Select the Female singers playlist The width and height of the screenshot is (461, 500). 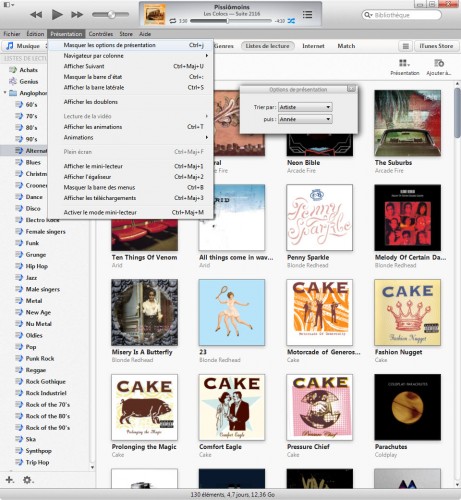pyautogui.click(x=45, y=232)
